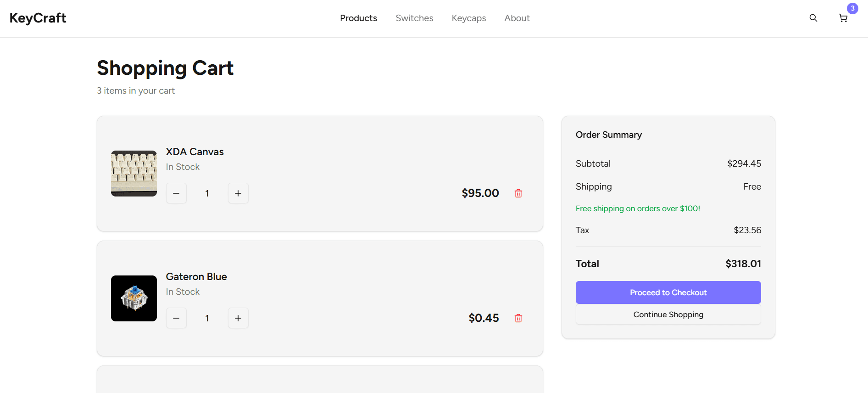Open the search icon in header
Screen dimensions: 868x393
pyautogui.click(x=813, y=18)
